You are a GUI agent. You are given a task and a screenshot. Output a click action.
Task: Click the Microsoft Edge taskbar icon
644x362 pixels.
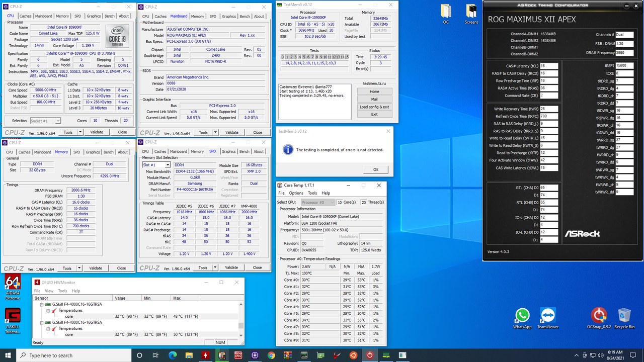[173, 355]
